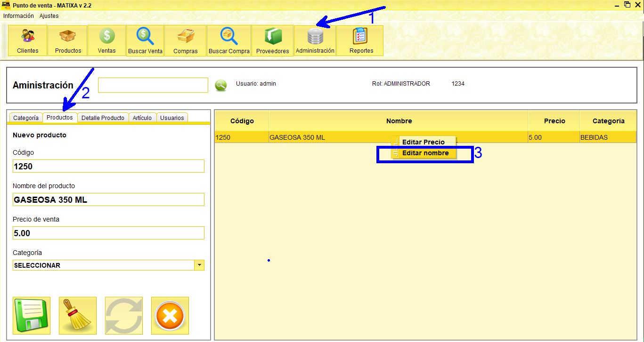Open the Categoría SELECCIONAR dropdown

[199, 265]
